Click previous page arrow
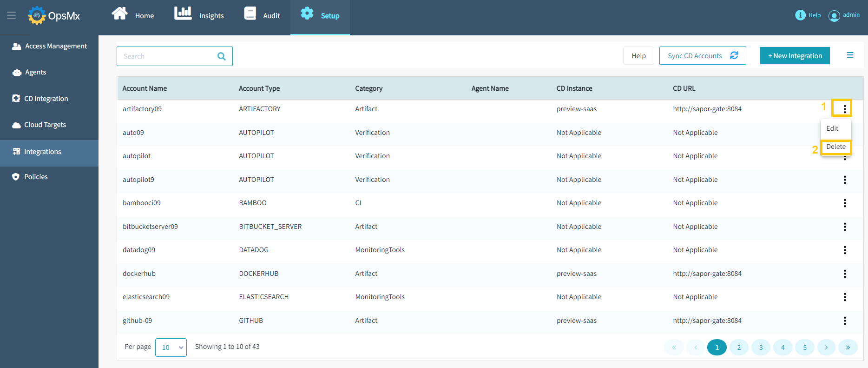 pos(696,348)
